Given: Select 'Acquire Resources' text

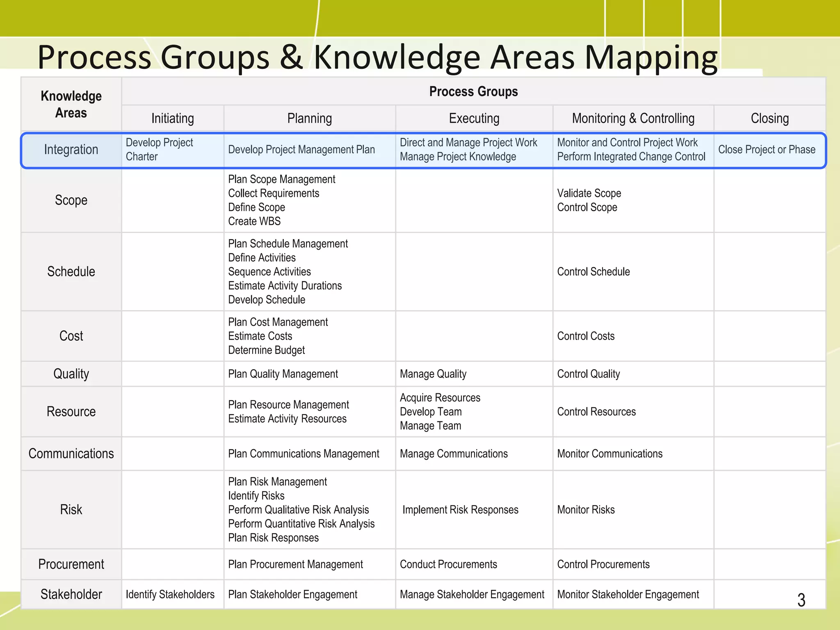Looking at the screenshot, I should [x=440, y=398].
